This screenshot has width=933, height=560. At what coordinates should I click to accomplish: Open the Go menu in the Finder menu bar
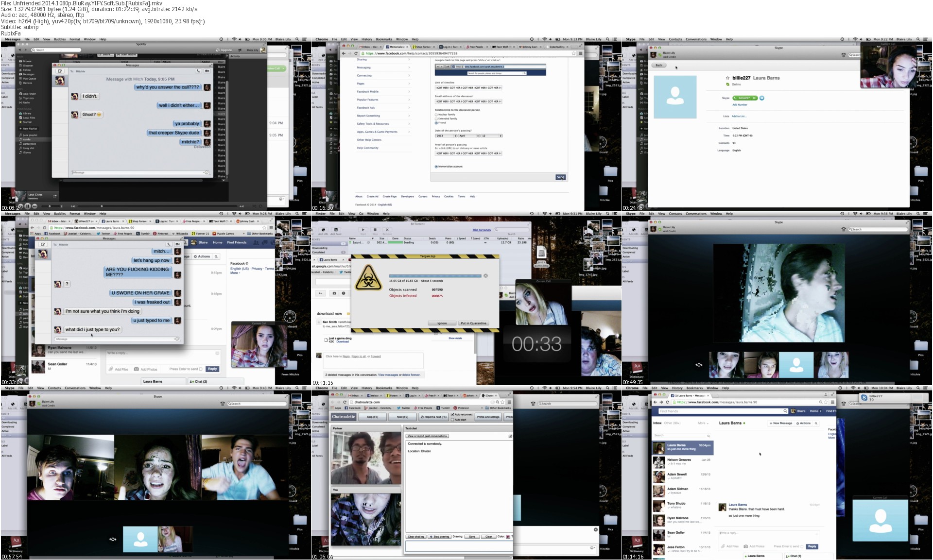[362, 214]
